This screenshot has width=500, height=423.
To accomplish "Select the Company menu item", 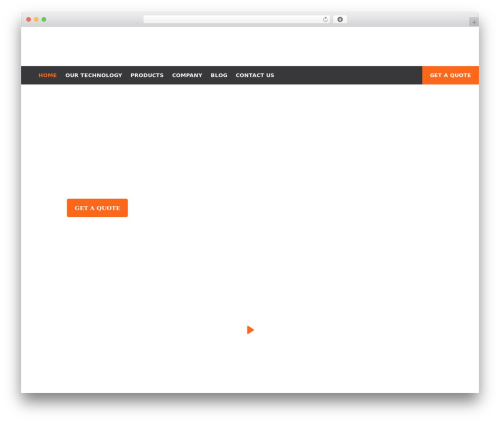I will pyautogui.click(x=187, y=75).
